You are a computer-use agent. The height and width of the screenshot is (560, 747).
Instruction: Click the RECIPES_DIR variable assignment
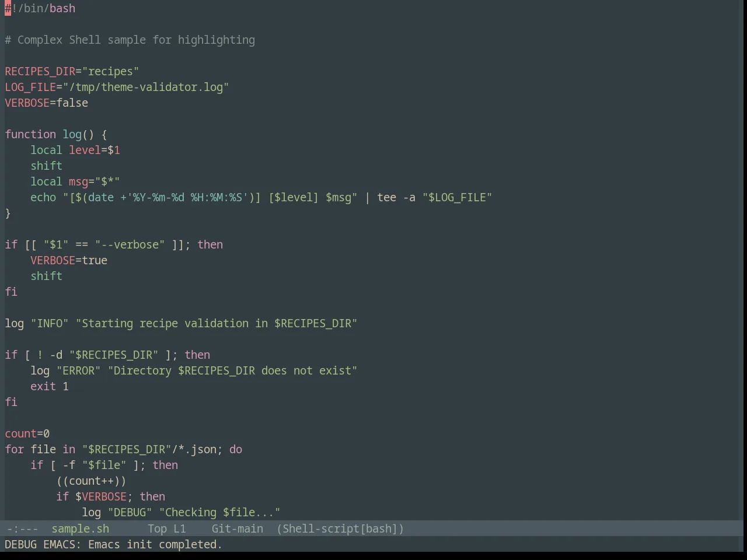tap(72, 71)
